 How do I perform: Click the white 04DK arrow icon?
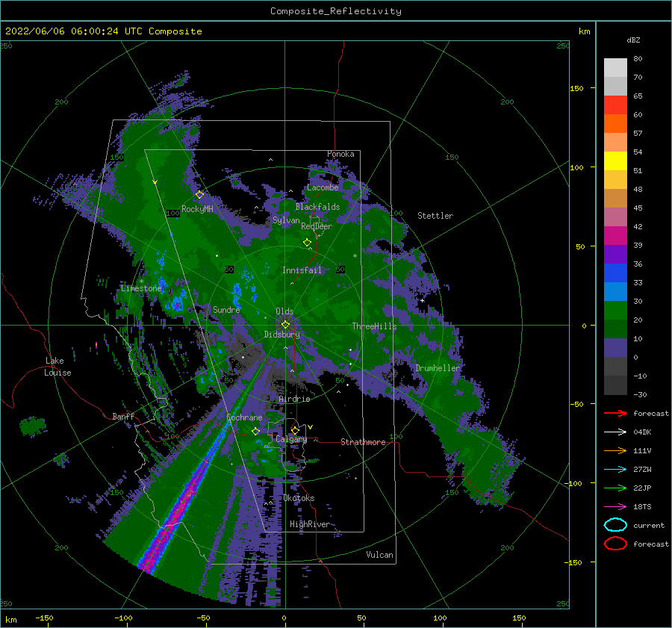[x=615, y=432]
